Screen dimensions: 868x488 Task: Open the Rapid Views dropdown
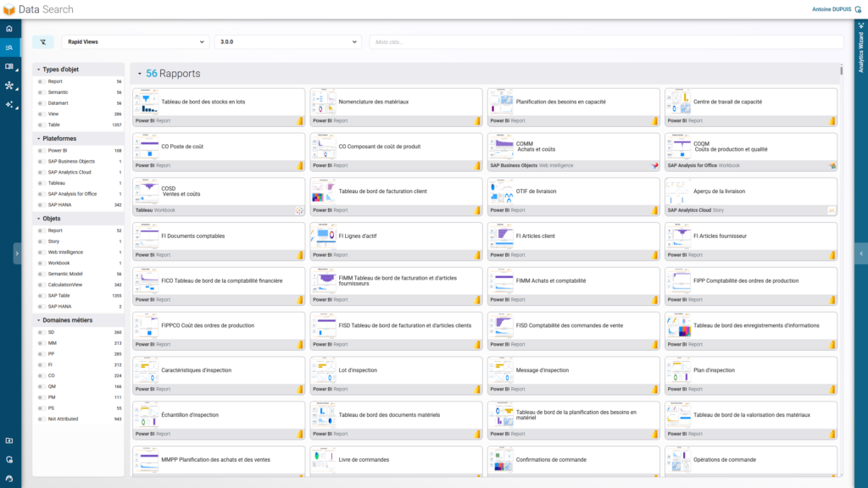tap(136, 40)
